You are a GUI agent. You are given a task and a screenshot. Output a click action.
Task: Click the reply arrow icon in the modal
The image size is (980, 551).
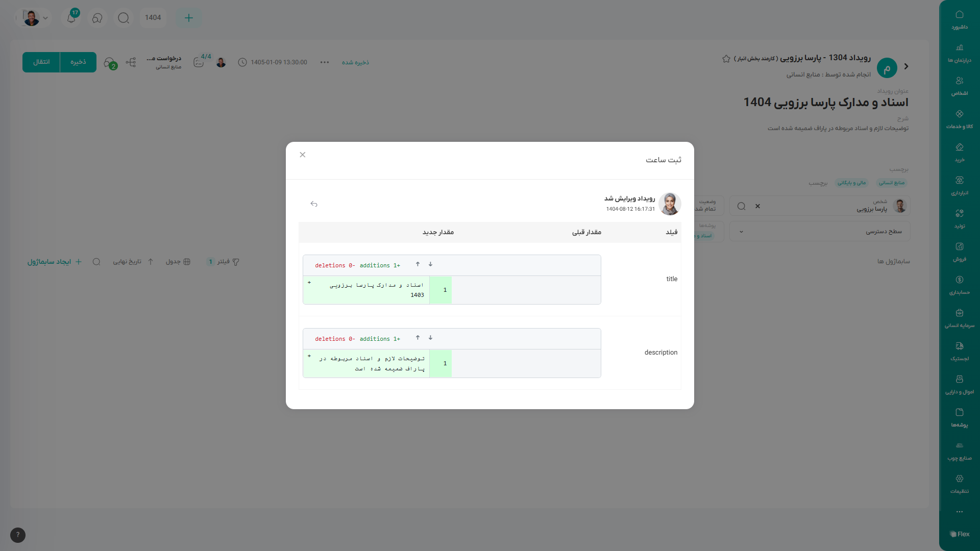pos(314,204)
